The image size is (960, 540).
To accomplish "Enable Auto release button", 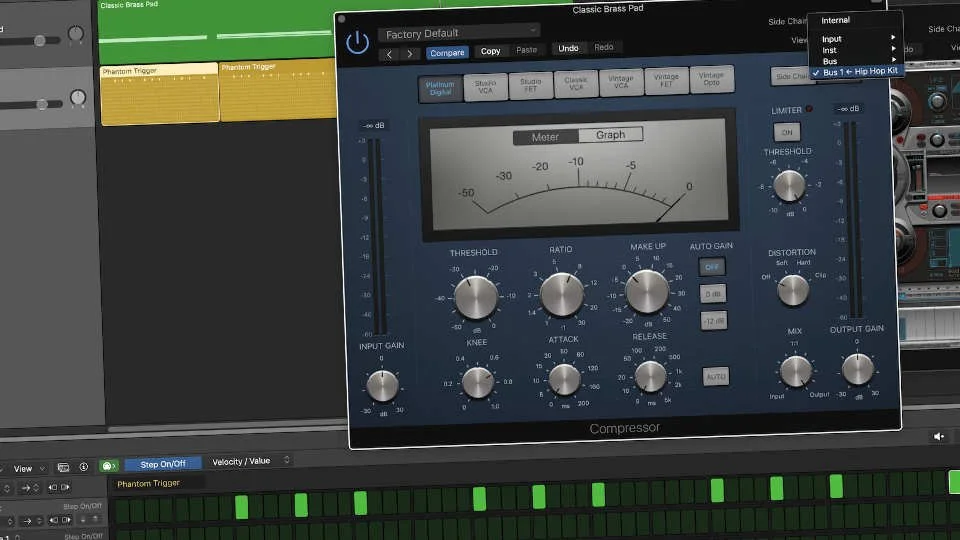I will (716, 377).
